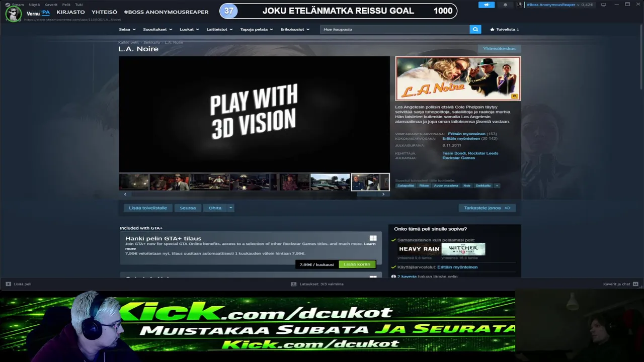This screenshot has height=362, width=644.
Task: Click the Tarkastele jonoa button
Action: 487,208
